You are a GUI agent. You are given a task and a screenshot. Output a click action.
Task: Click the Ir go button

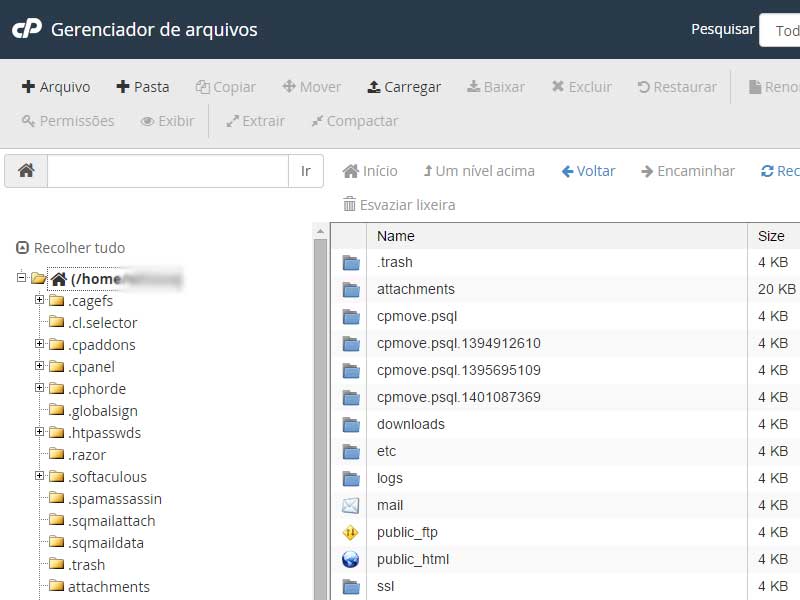click(x=306, y=171)
